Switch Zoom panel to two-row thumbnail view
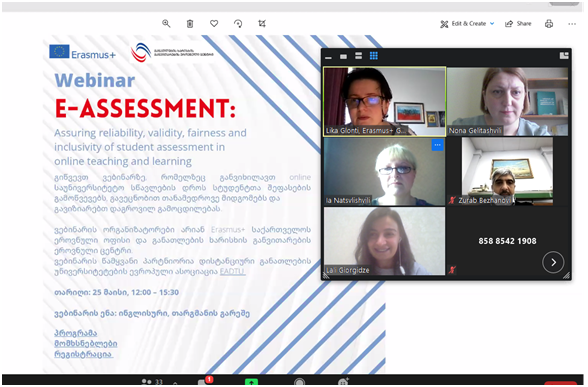This screenshot has width=588, height=387. (x=358, y=56)
